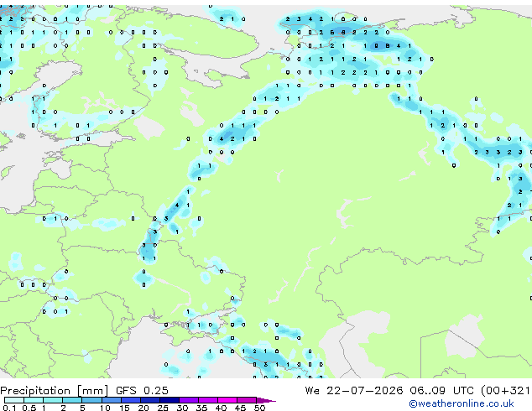This screenshot has width=532, height=411.
Task: Select the "(00+321" forecast offset text
Action: click(505, 391)
